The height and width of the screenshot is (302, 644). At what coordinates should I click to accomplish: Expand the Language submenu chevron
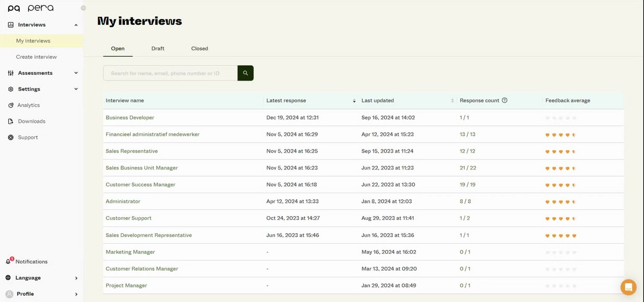[76, 278]
